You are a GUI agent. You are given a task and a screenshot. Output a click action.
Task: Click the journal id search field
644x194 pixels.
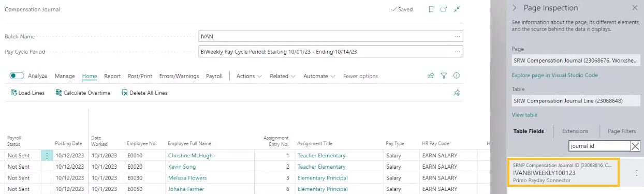[599, 146]
